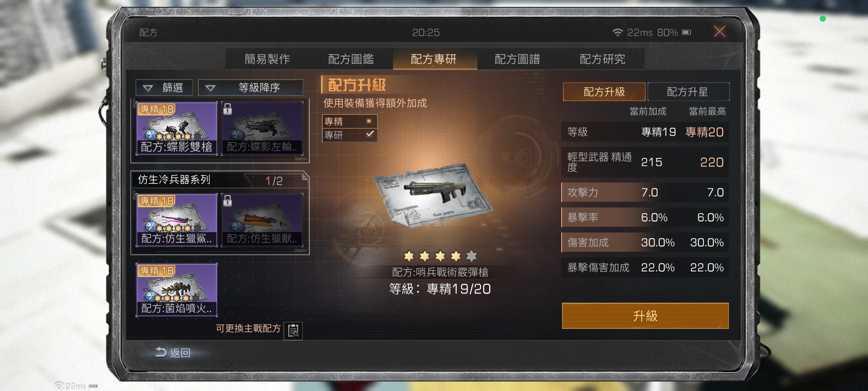Switch to the 配方研究 tab

[x=602, y=59]
